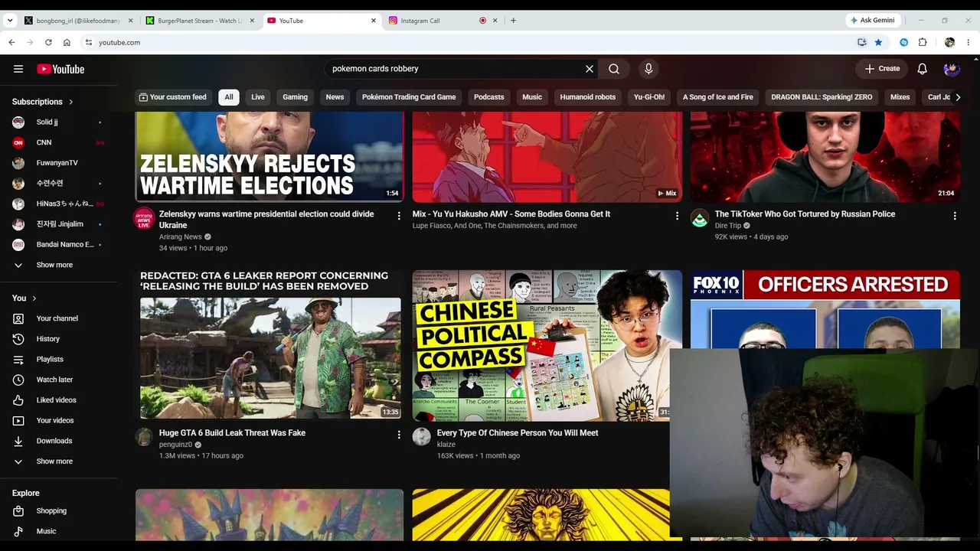Open the Huge GTA 6 Build Leak title
Image resolution: width=980 pixels, height=551 pixels.
[232, 433]
